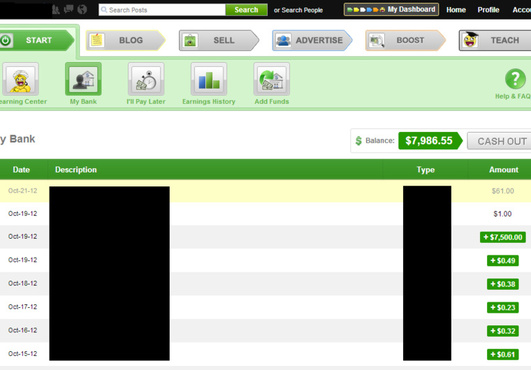Go to Home link
The height and width of the screenshot is (370, 531).
[x=456, y=10]
